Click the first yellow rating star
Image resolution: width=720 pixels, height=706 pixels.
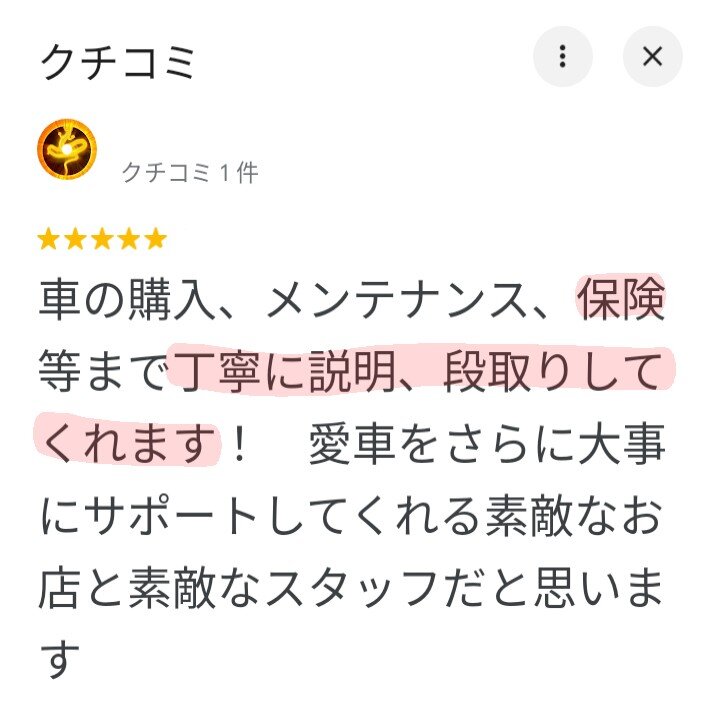point(48,239)
